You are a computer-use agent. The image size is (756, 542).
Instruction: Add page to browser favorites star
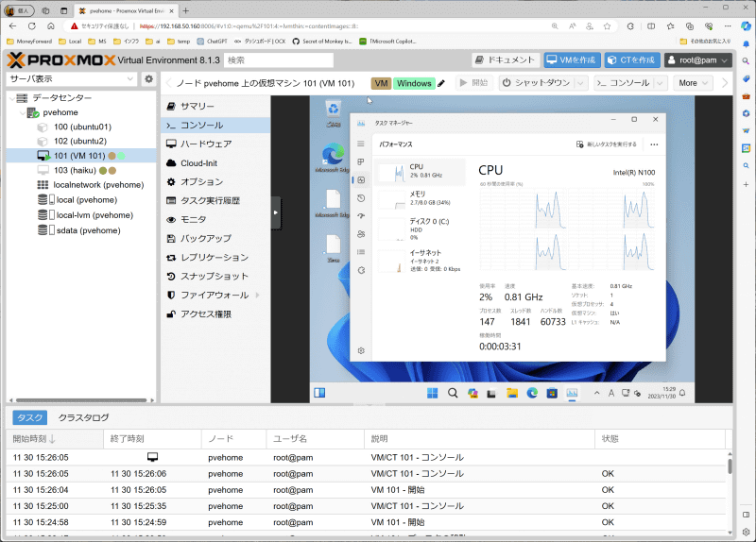(607, 26)
